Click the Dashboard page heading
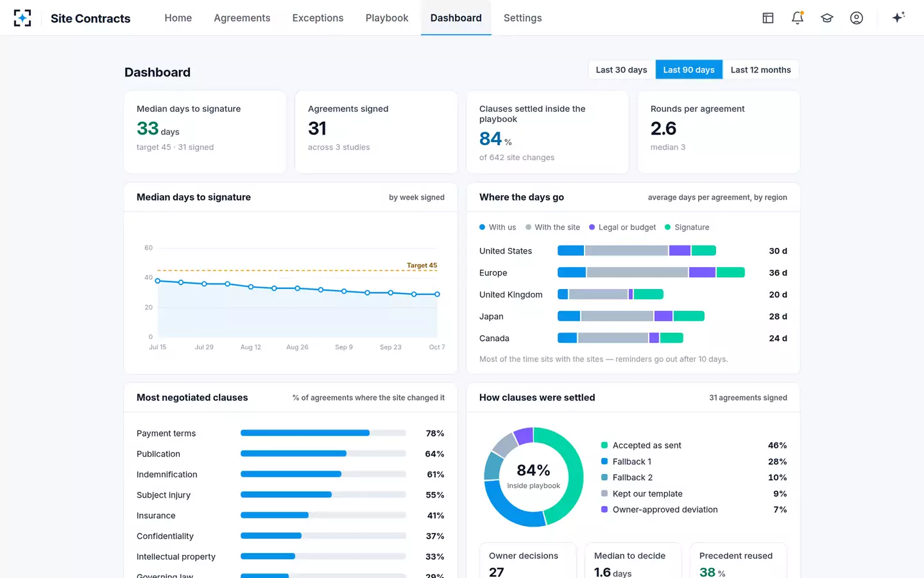Image resolution: width=924 pixels, height=578 pixels. point(157,73)
